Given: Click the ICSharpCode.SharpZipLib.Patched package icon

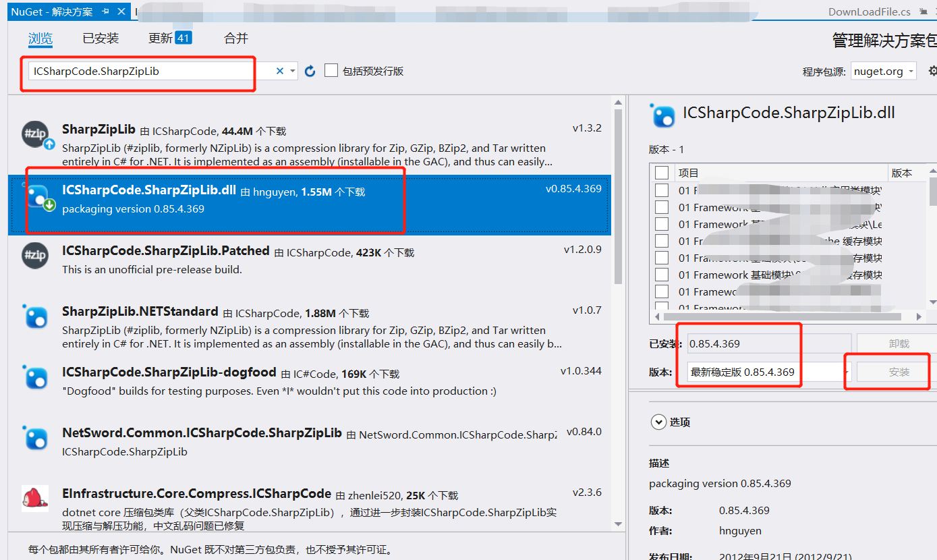Looking at the screenshot, I should 35,255.
